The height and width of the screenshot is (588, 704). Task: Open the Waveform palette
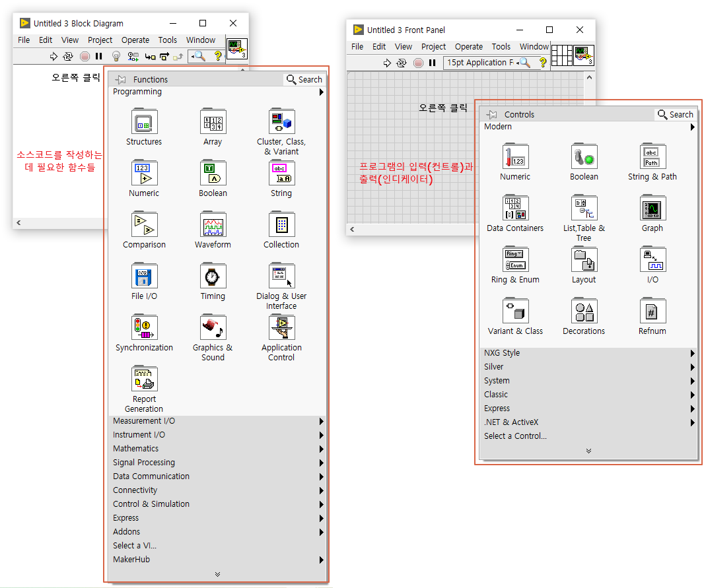[x=213, y=224]
